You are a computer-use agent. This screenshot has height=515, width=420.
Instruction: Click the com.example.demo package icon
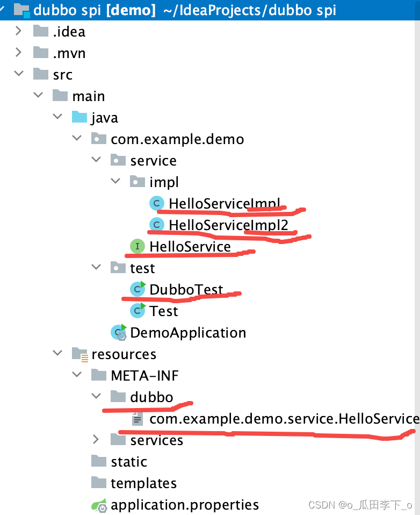pos(99,139)
